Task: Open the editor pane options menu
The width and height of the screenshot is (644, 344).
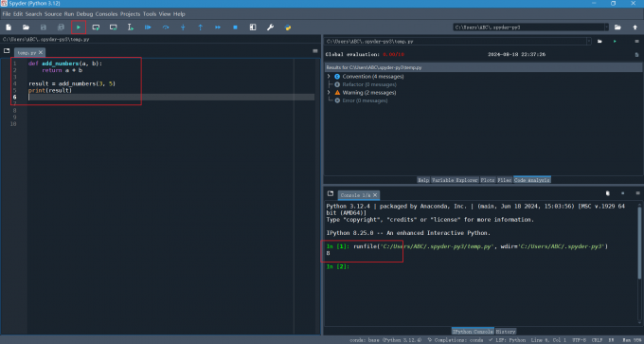Action: tap(315, 51)
